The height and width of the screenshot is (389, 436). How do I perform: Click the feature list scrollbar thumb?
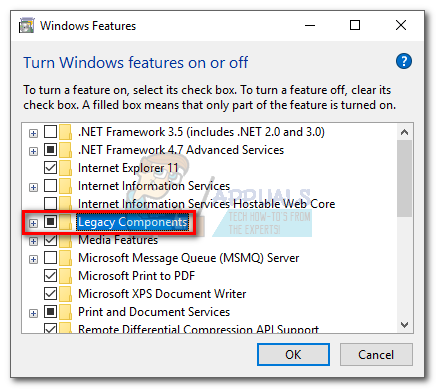(x=404, y=179)
